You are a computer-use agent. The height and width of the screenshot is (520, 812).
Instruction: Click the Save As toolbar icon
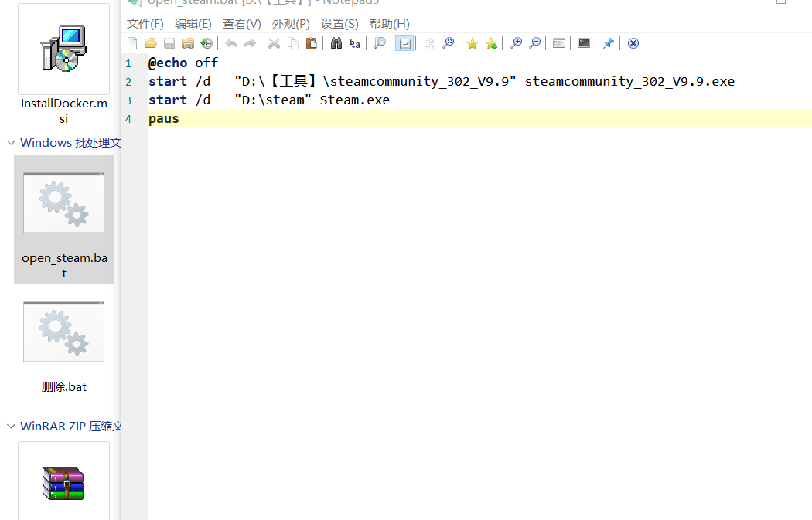(188, 43)
